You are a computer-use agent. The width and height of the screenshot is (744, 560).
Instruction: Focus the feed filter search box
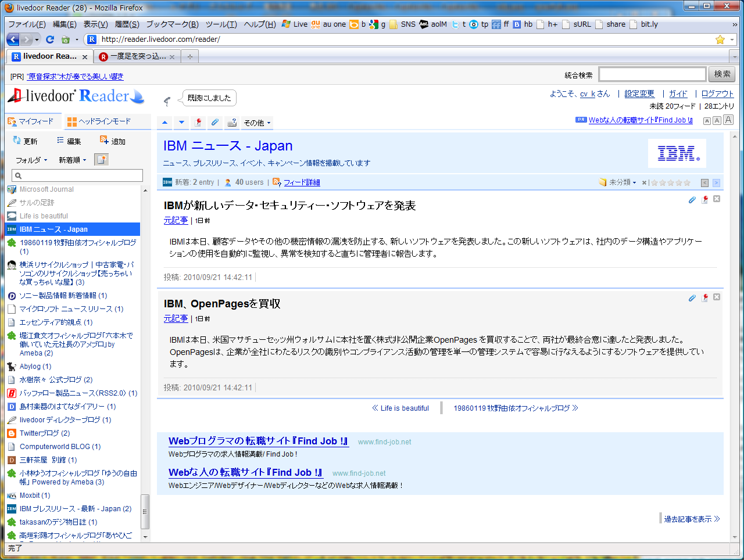pos(77,175)
